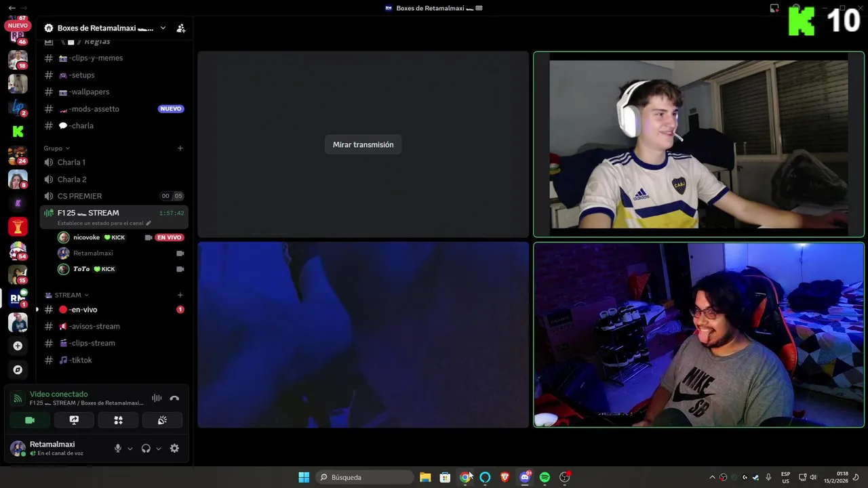
Task: Open Microsoft Store from the taskbar
Action: tap(445, 478)
